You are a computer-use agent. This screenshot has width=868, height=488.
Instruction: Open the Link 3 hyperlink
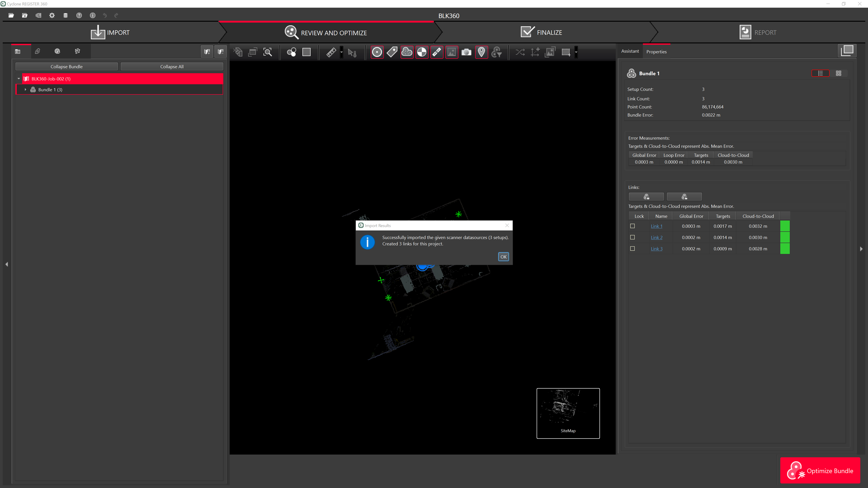coord(656,249)
